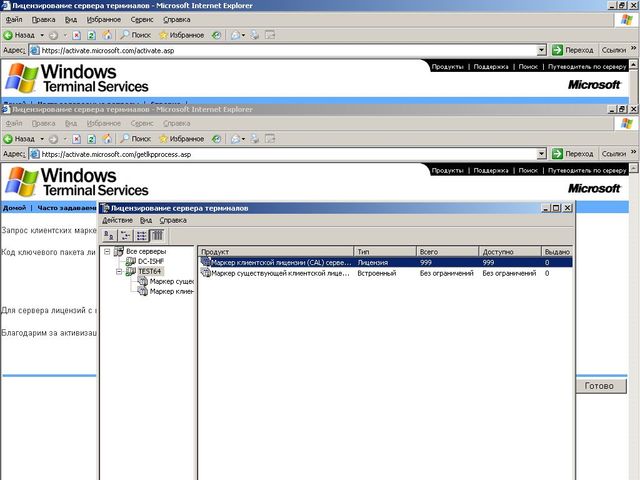Open Избранное star in the activate.asp toolbar
The image size is (640, 480).
coord(182,35)
